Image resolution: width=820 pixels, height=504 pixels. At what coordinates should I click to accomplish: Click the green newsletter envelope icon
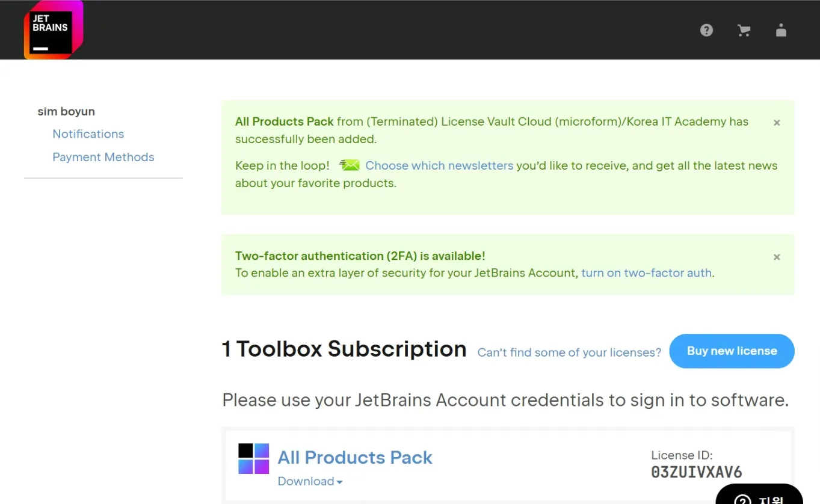(350, 165)
